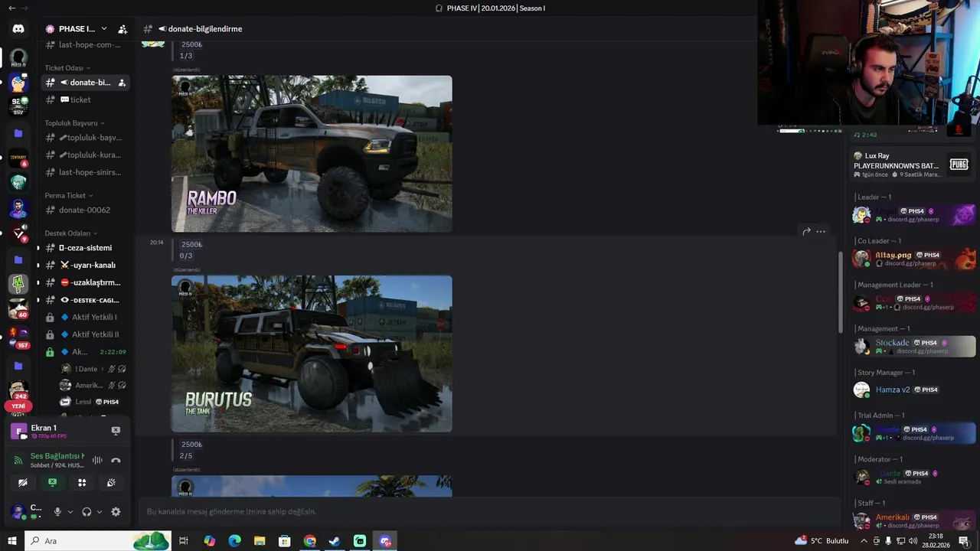The height and width of the screenshot is (551, 980).
Task: Open the topluluk-başv channel
Action: coord(85,138)
